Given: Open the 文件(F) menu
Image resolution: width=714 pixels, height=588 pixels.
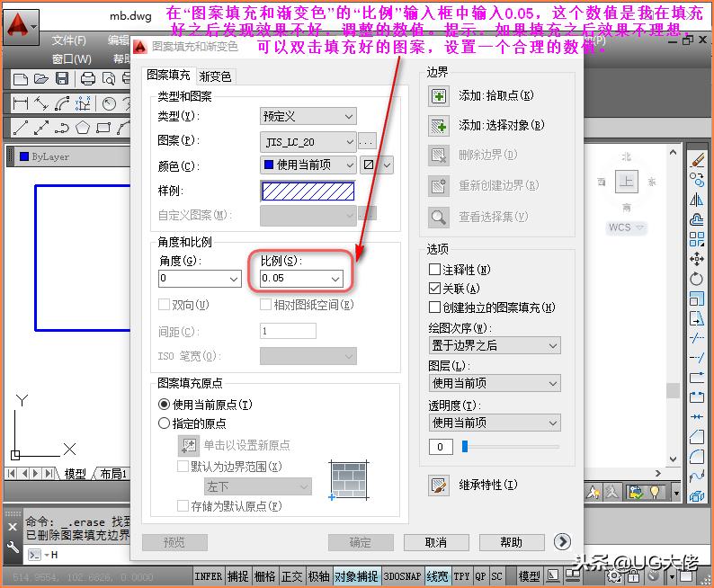Looking at the screenshot, I should pos(68,40).
